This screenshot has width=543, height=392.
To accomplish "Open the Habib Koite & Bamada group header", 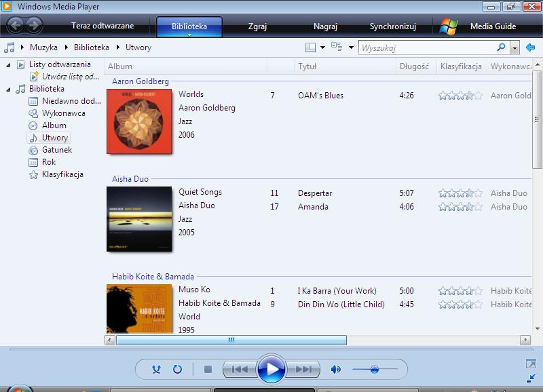I will point(153,277).
